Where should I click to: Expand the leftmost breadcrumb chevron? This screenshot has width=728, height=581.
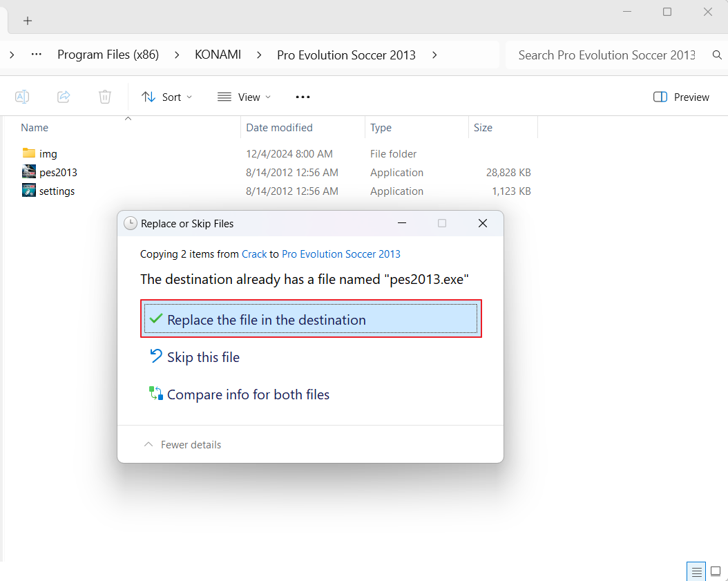(x=12, y=55)
